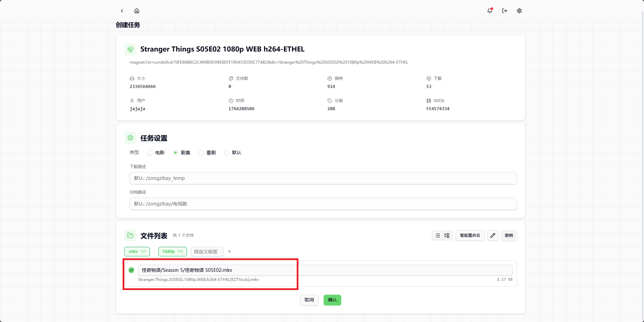Uncheck the 怪奇物语 S05E02.mkv file checkbox
This screenshot has width=644, height=322.
[x=131, y=270]
